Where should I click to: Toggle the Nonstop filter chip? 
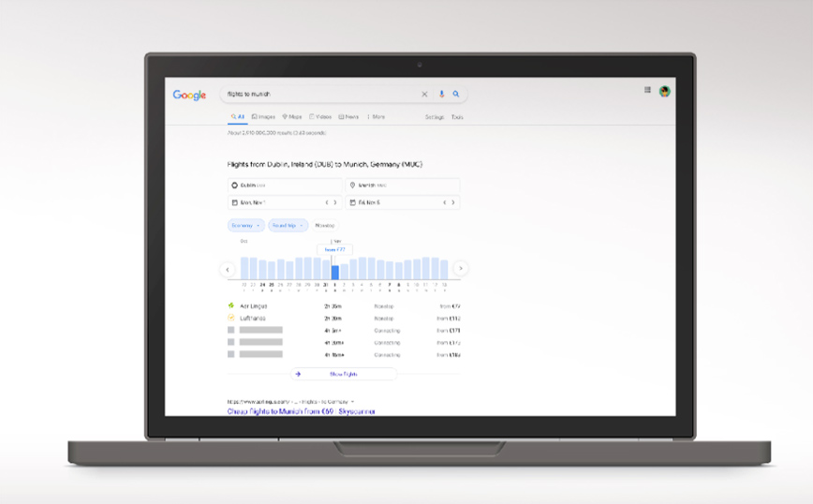pos(325,225)
